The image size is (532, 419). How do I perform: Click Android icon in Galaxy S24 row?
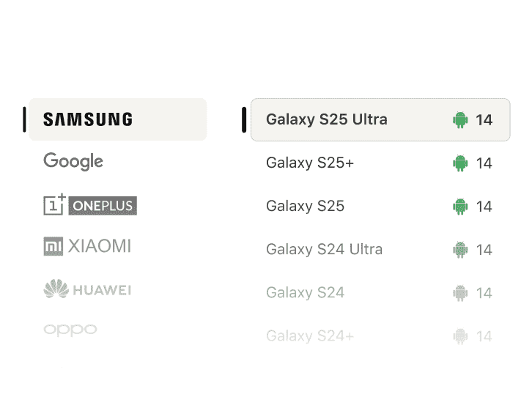pos(460,293)
